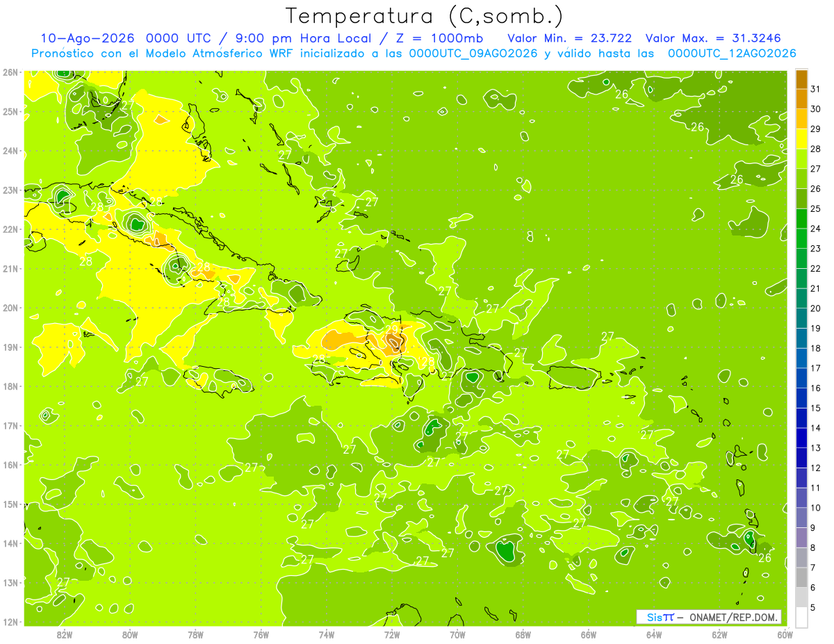834x644 pixels.
Task: Click the 60W longitude axis label
Action: (x=785, y=634)
